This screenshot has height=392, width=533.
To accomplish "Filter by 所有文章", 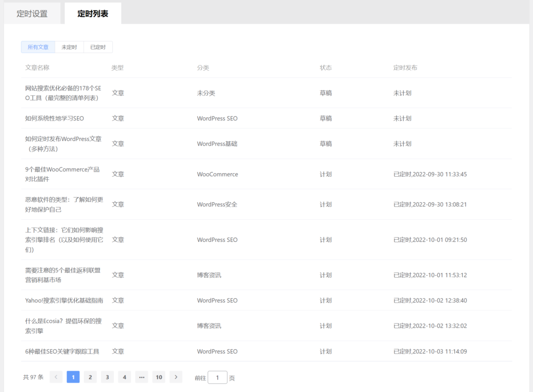I will tap(38, 47).
